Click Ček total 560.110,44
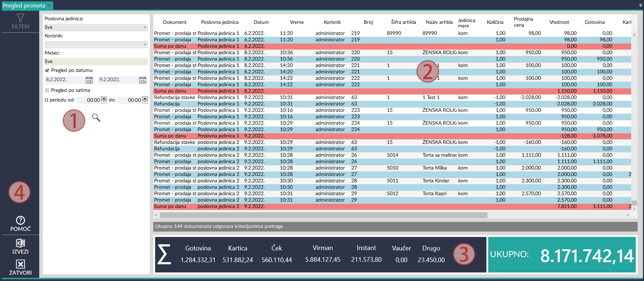This screenshot has width=644, height=281. click(277, 260)
